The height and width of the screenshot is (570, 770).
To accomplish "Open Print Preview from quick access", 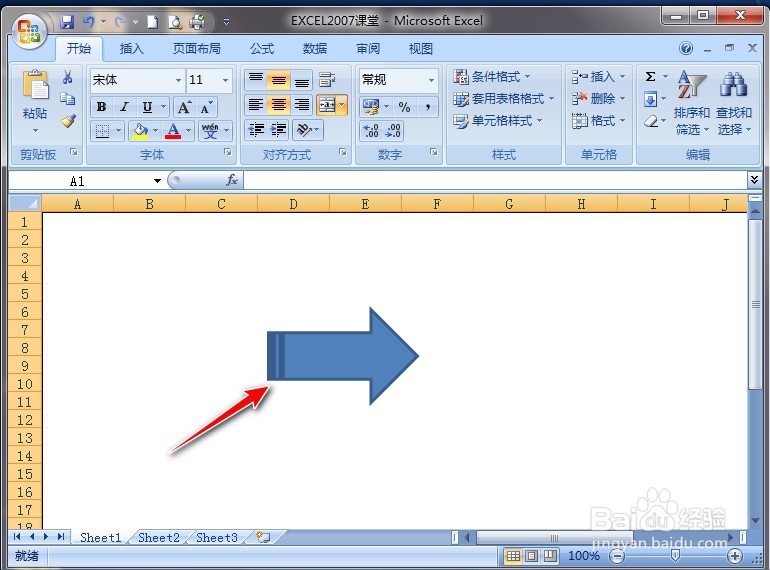I will pos(175,22).
